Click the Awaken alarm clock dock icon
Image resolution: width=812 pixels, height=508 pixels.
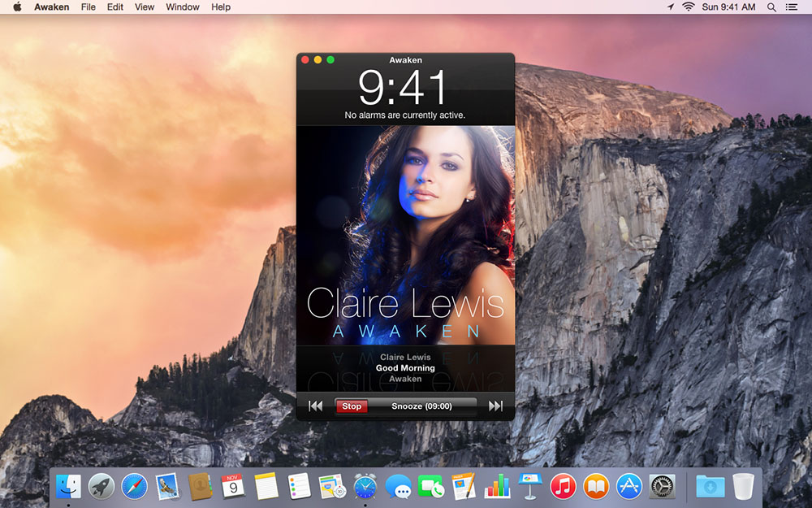point(365,486)
